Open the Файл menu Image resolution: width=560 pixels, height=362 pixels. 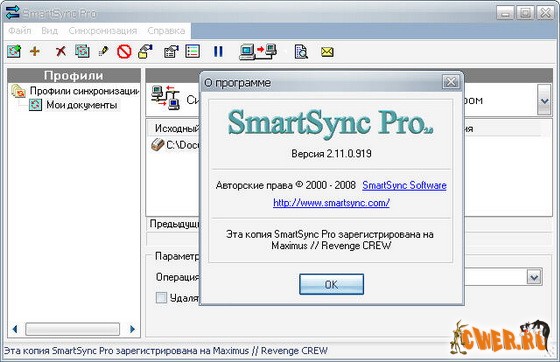click(x=20, y=31)
